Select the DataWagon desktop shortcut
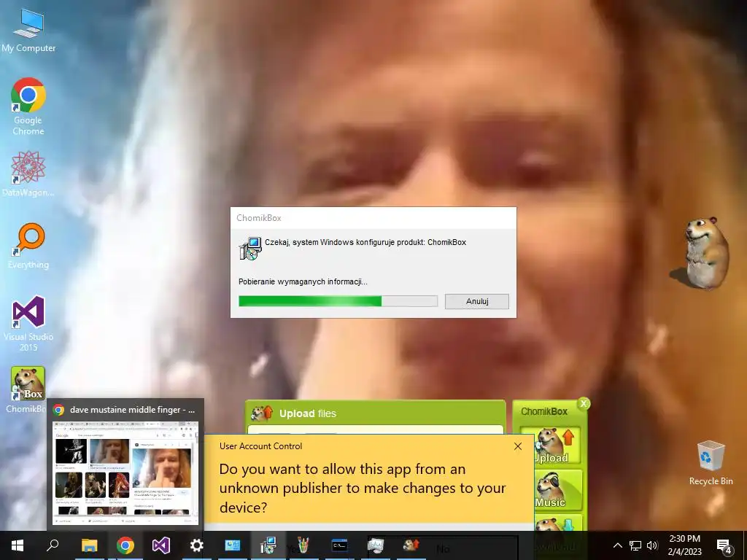The image size is (747, 560). 28,174
